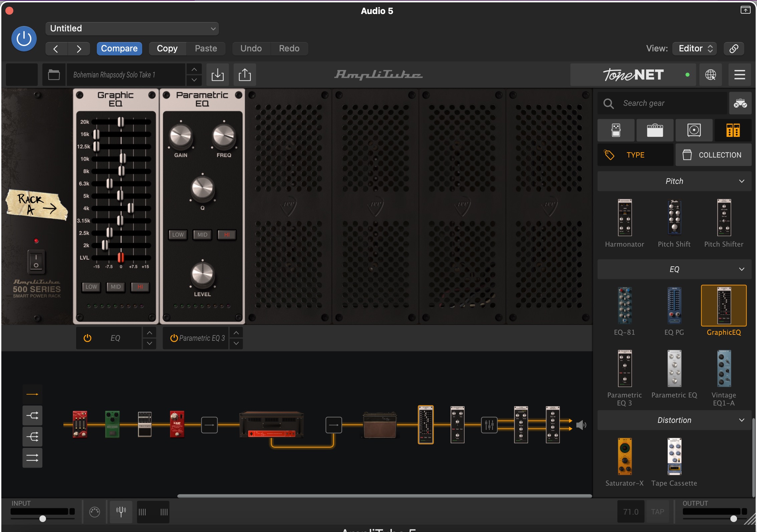Select the Pitch Shifter rack unit

[724, 218]
